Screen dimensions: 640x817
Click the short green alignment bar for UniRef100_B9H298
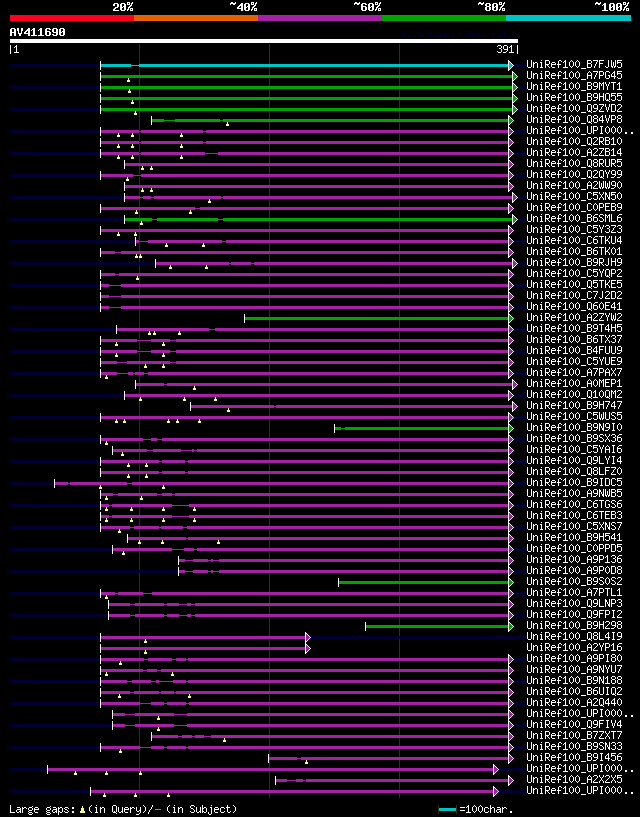439,626
